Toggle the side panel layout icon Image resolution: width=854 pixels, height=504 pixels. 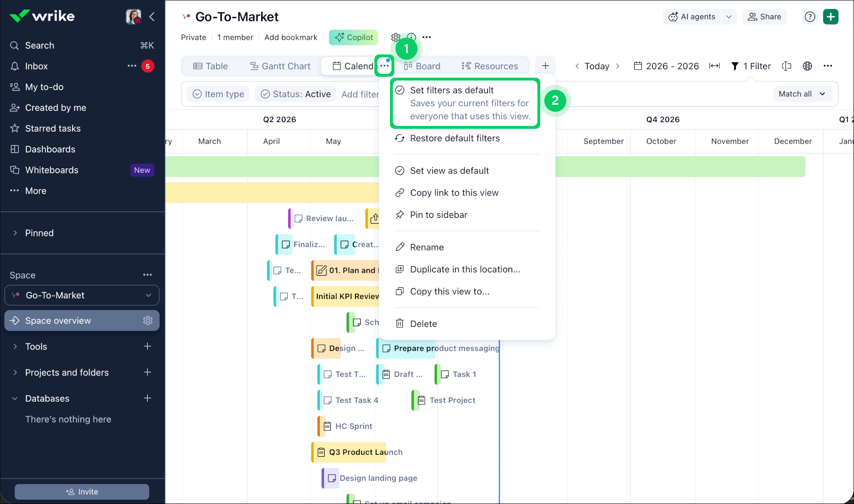click(787, 66)
